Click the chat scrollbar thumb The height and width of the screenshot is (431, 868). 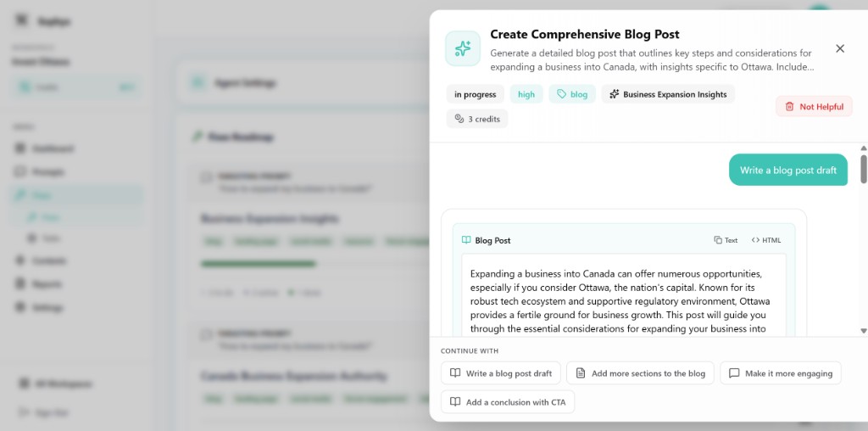coord(864,169)
